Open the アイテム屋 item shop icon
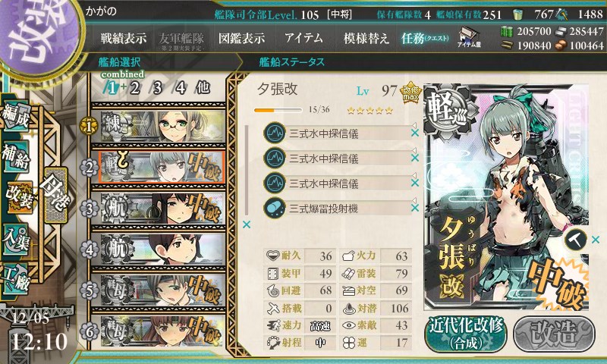This screenshot has height=364, width=607. coord(469,37)
